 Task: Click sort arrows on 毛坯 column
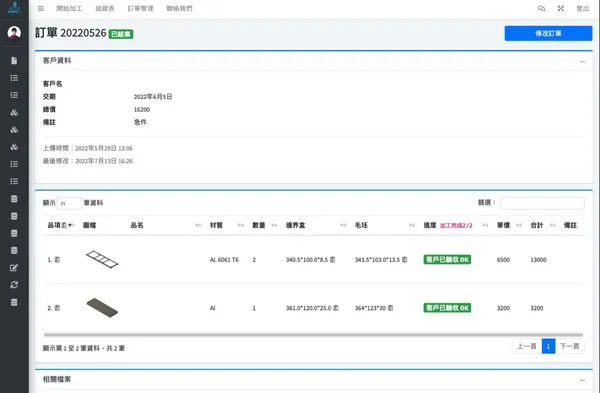[412, 225]
